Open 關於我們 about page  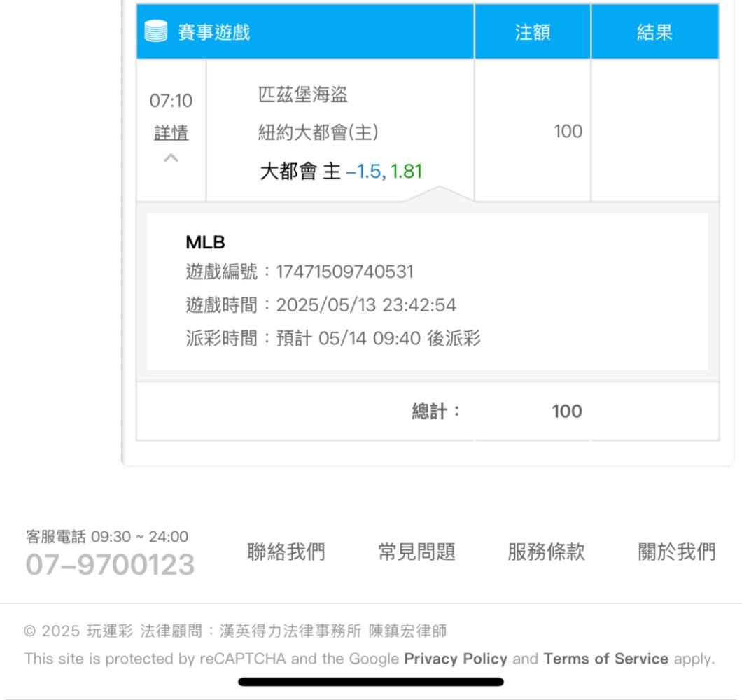click(677, 552)
